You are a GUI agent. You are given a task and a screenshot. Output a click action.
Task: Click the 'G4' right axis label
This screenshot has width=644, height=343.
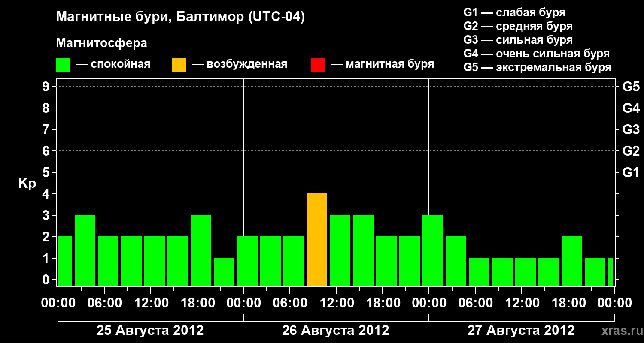click(x=631, y=108)
